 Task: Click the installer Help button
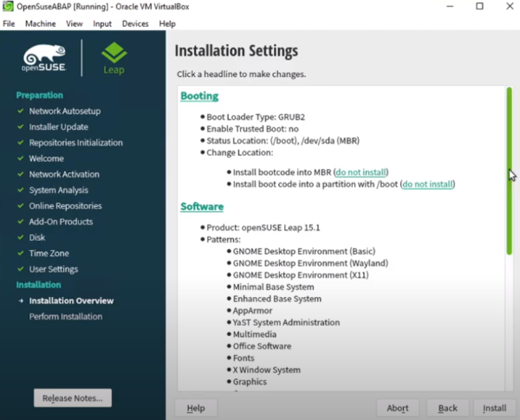[x=196, y=408]
